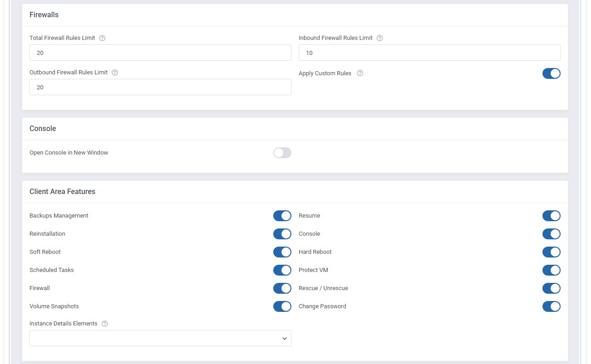Turn off Protect VM
This screenshot has width=591, height=364.
coord(551,270)
